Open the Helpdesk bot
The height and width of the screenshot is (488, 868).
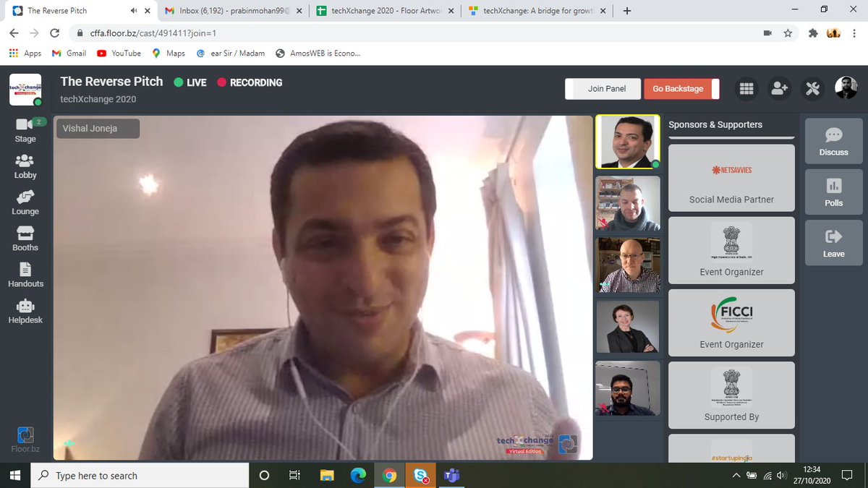pyautogui.click(x=25, y=311)
